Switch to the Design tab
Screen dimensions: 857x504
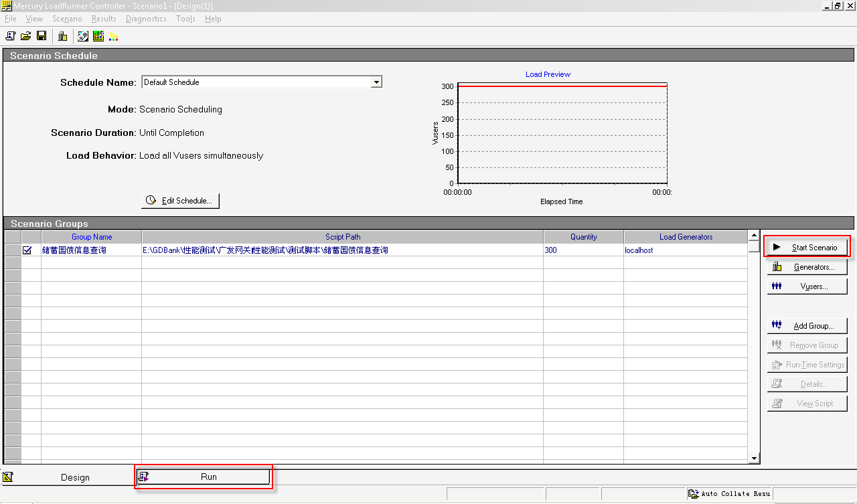point(68,477)
